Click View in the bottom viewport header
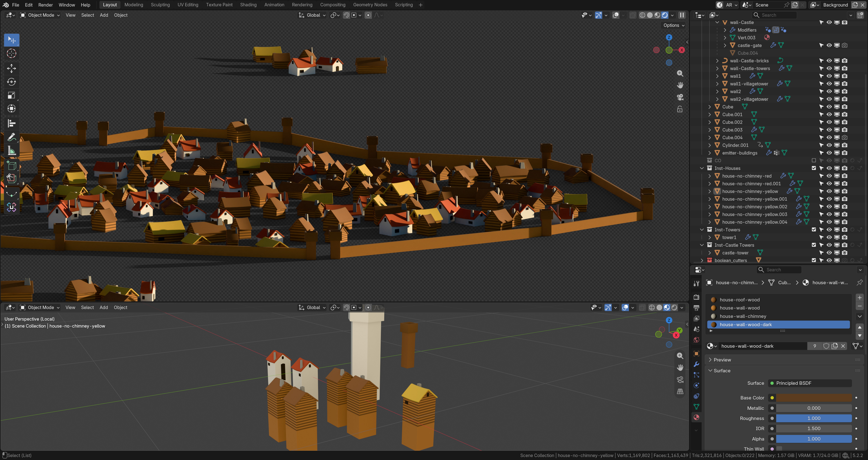This screenshot has width=868, height=460. 70,307
